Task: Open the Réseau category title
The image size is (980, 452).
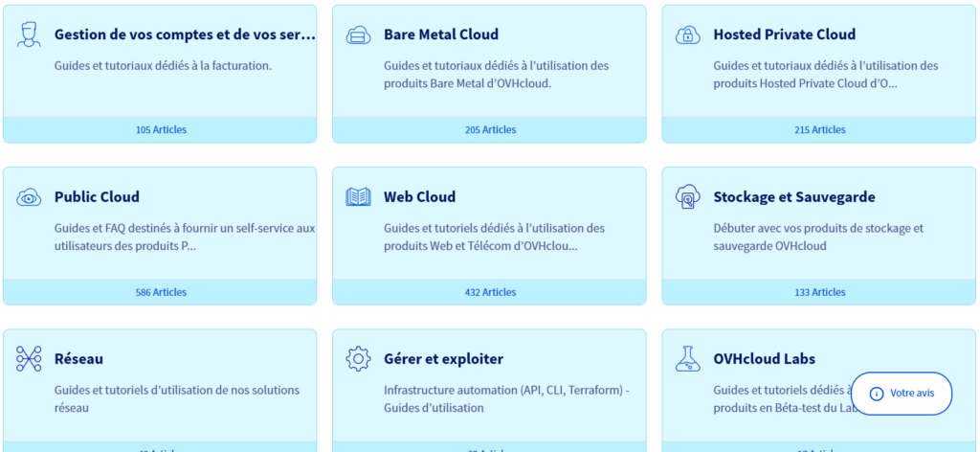Action: click(78, 359)
